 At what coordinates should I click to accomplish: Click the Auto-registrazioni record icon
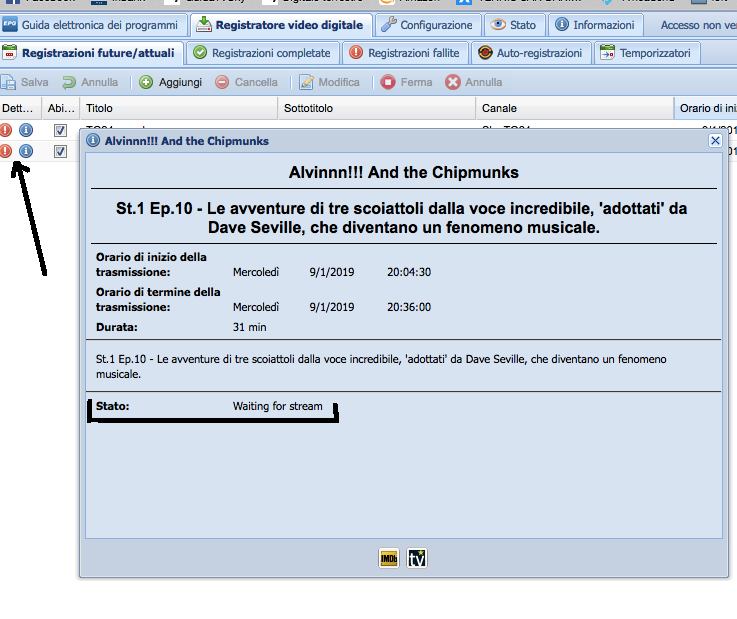click(x=485, y=53)
